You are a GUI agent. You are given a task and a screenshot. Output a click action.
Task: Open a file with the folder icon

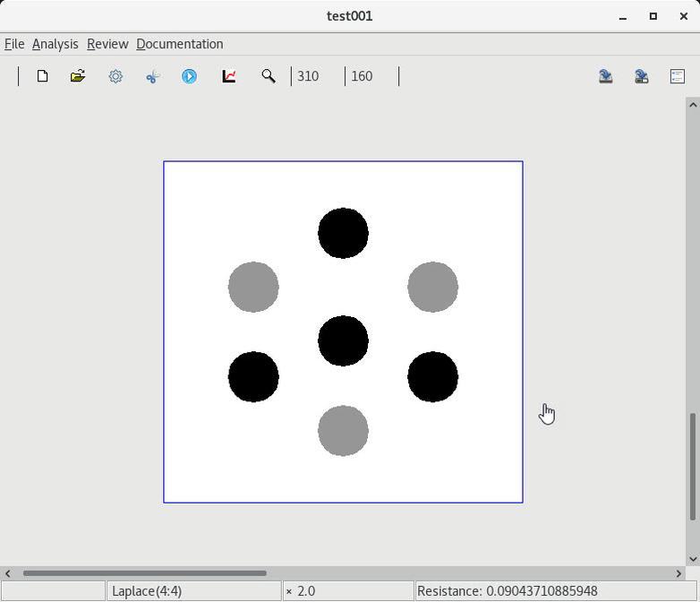[78, 76]
